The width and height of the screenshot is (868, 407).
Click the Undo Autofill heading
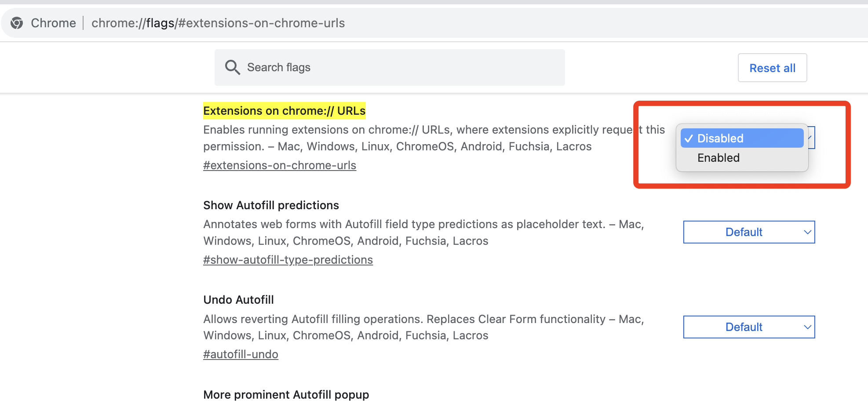tap(238, 300)
